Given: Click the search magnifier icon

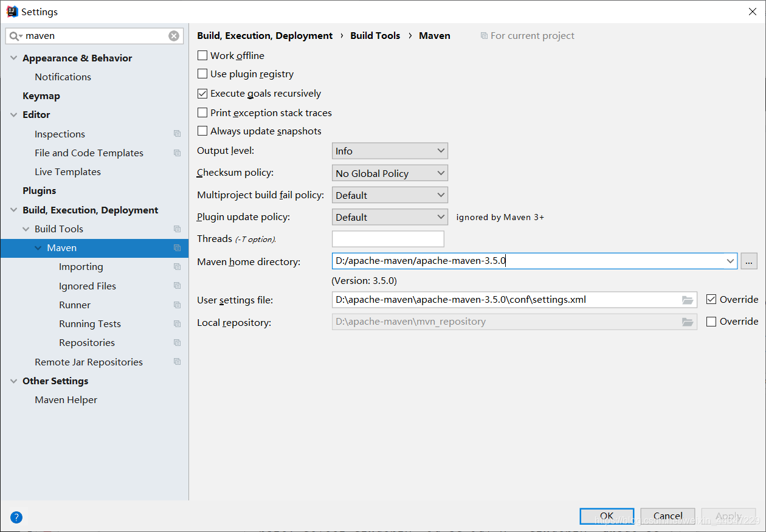Looking at the screenshot, I should [15, 36].
